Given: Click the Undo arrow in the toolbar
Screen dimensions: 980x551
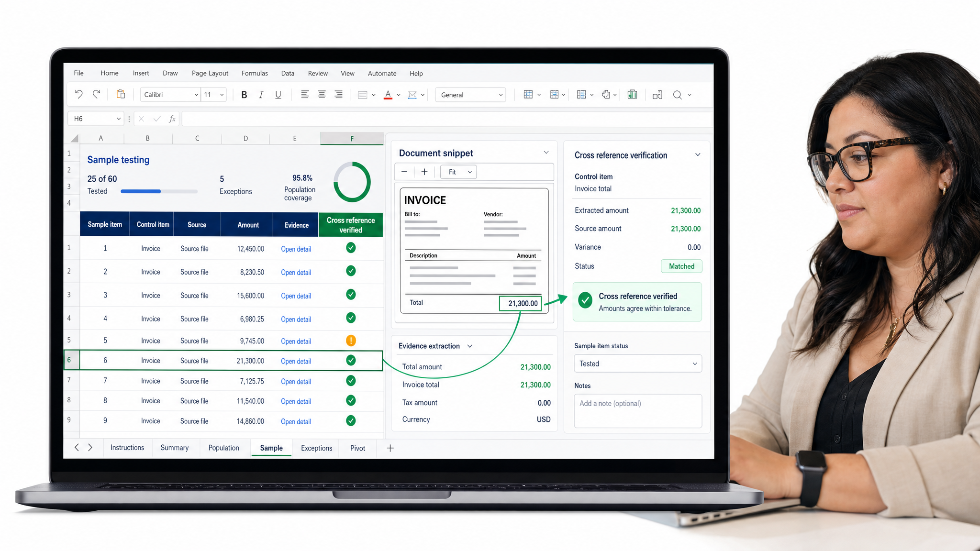Looking at the screenshot, I should coord(79,94).
